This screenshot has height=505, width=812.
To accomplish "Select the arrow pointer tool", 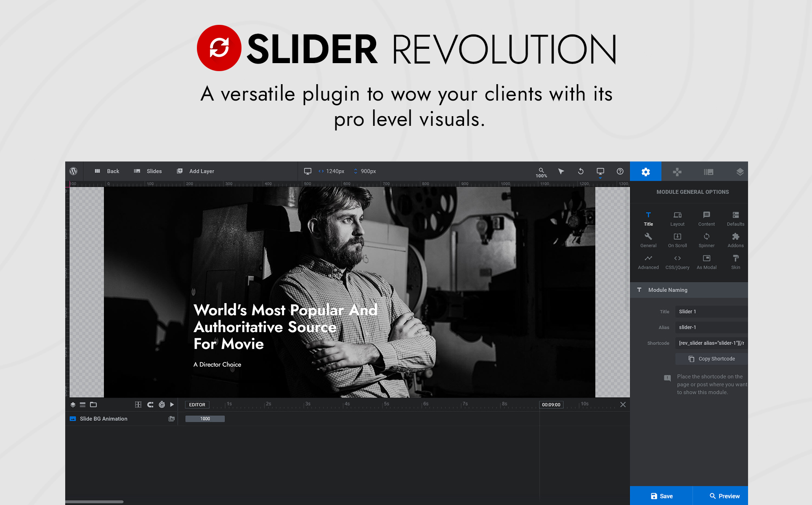I will coord(561,171).
